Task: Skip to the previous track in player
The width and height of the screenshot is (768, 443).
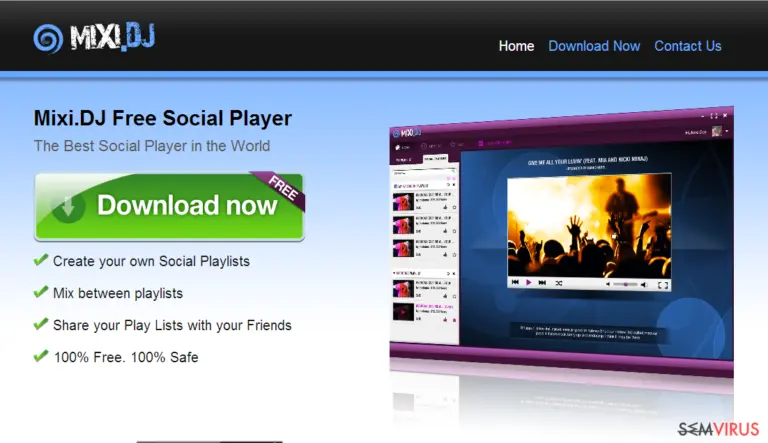Action: click(515, 282)
